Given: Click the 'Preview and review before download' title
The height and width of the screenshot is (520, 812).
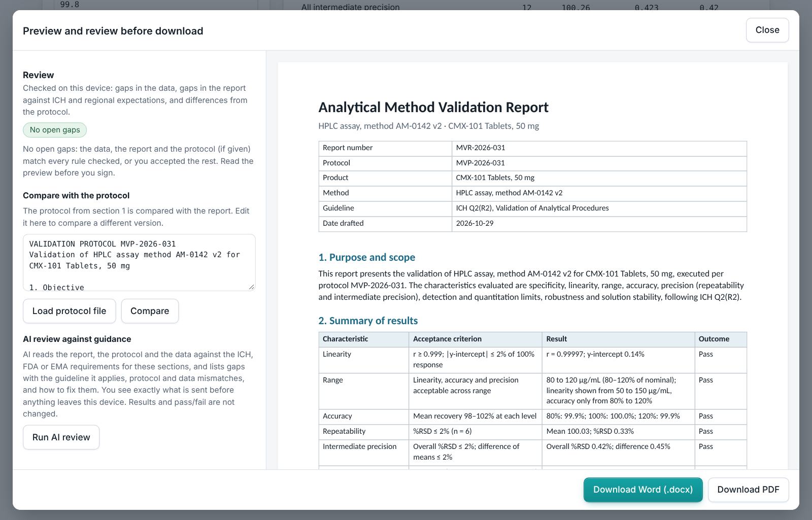Looking at the screenshot, I should click(113, 31).
